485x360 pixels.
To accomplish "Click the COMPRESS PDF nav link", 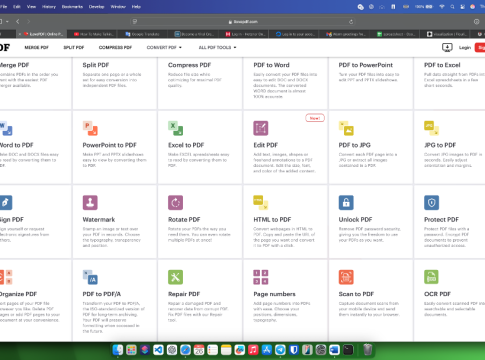I will (115, 48).
